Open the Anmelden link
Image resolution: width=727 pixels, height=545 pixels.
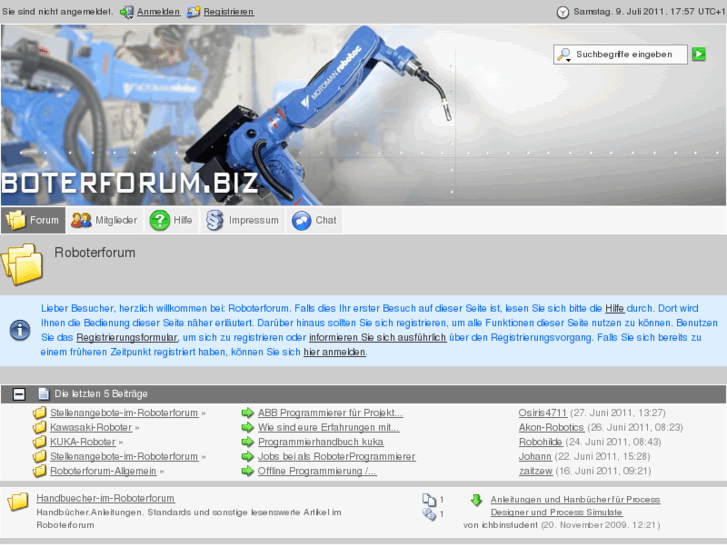click(x=159, y=12)
